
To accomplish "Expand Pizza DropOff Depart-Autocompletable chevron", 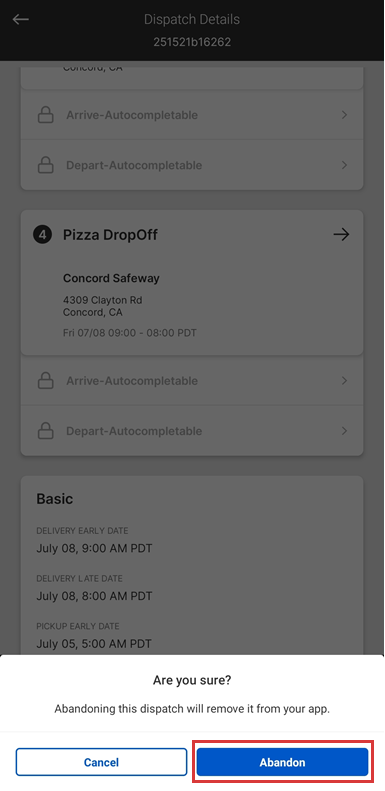I will tap(345, 431).
